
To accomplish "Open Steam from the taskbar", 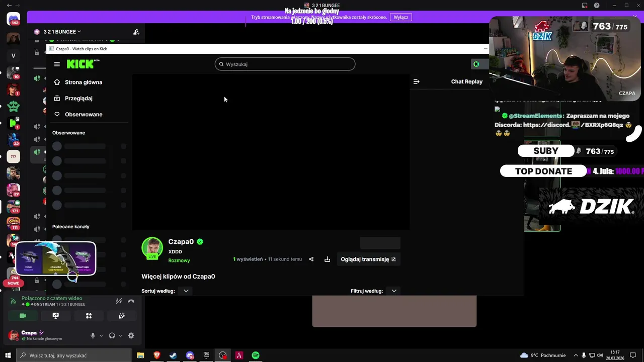I will click(x=173, y=355).
